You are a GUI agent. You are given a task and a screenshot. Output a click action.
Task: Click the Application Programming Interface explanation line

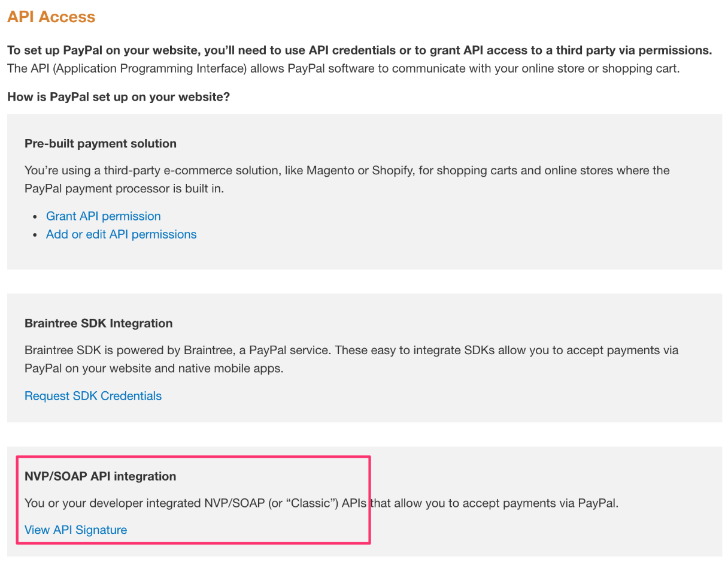[x=343, y=68]
